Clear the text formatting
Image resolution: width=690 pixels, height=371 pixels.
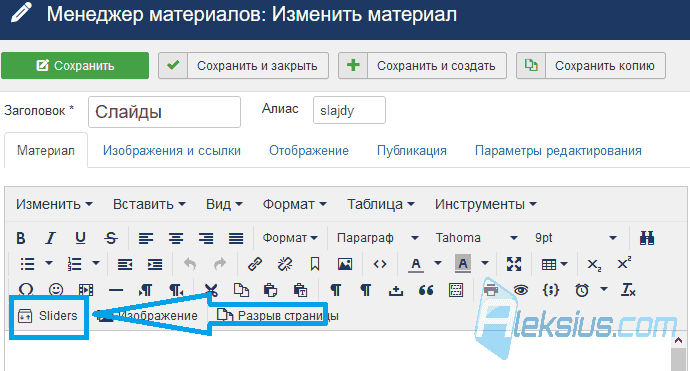(x=628, y=290)
